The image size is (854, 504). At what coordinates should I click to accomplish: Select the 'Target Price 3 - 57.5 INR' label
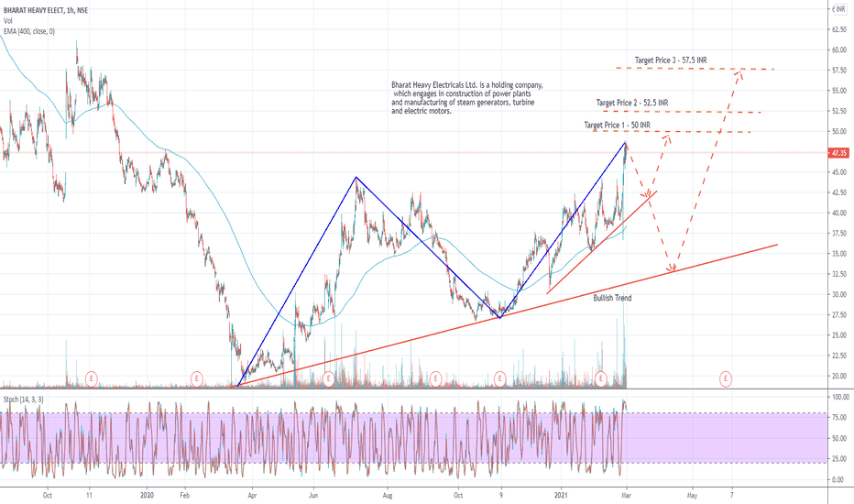click(x=671, y=60)
